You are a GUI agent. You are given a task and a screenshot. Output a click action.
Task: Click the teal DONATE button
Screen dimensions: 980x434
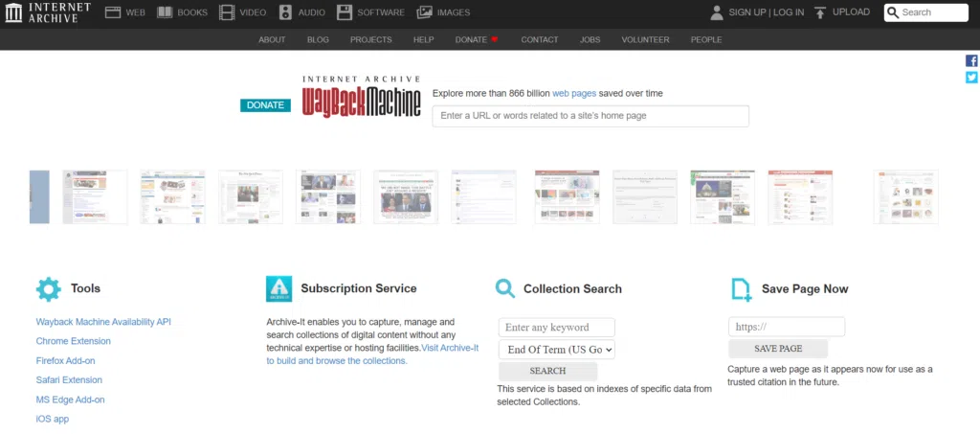click(x=266, y=105)
